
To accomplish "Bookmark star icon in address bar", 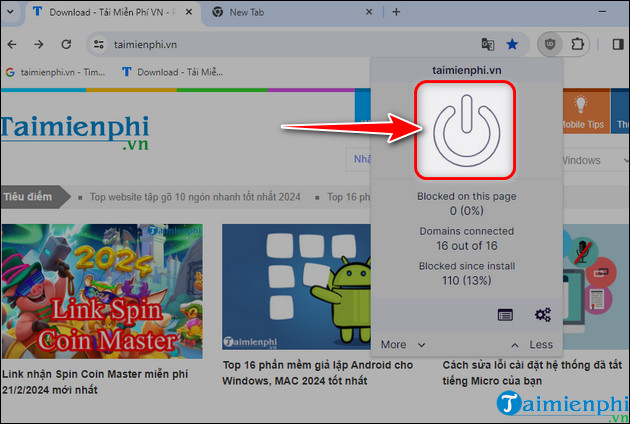I will [x=512, y=44].
